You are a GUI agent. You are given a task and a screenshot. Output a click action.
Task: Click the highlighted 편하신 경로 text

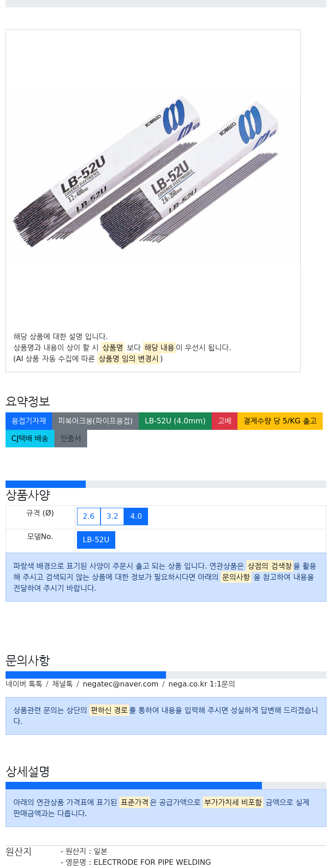pyautogui.click(x=109, y=710)
